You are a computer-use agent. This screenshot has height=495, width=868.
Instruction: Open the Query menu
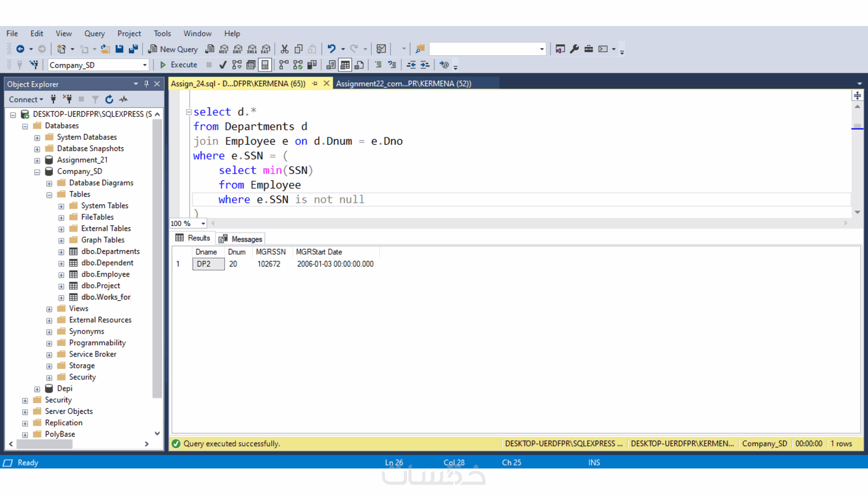point(94,33)
